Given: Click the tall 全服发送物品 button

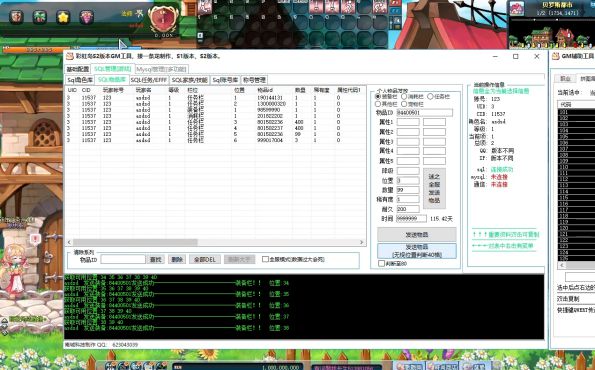Looking at the screenshot, I should tap(434, 188).
